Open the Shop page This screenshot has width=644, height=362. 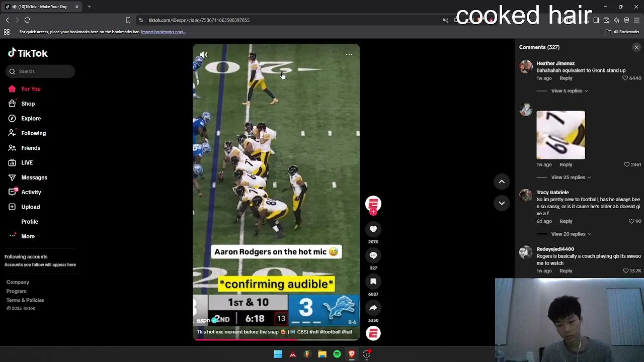coord(21,104)
